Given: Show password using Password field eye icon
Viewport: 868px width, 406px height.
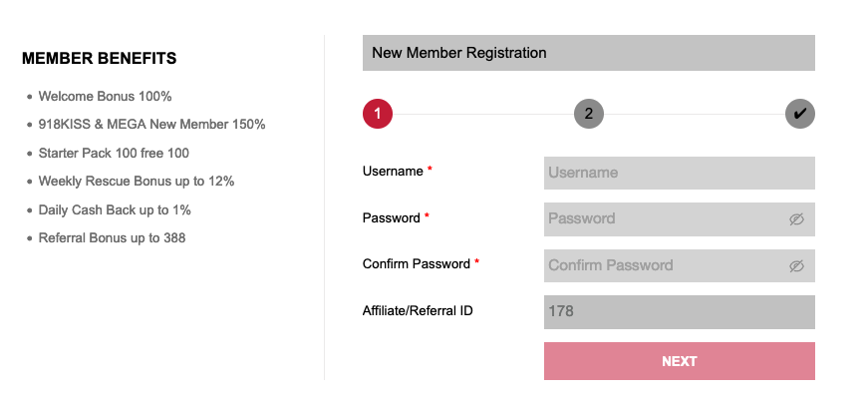Looking at the screenshot, I should click(x=796, y=219).
